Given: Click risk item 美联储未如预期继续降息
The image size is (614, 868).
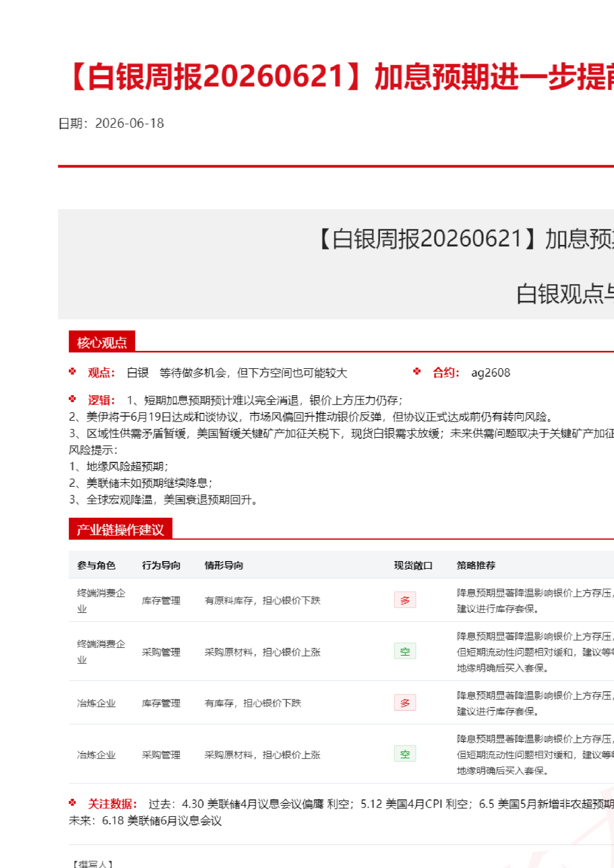Looking at the screenshot, I should [x=141, y=483].
